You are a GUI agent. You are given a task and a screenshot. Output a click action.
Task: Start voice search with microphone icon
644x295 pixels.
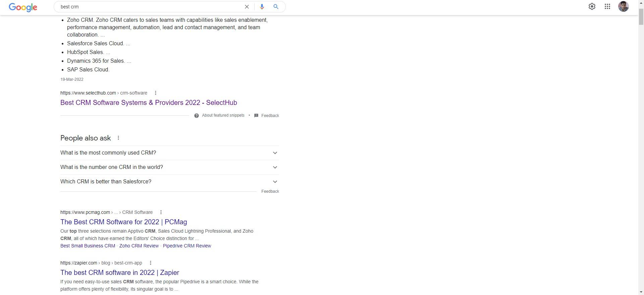click(262, 7)
